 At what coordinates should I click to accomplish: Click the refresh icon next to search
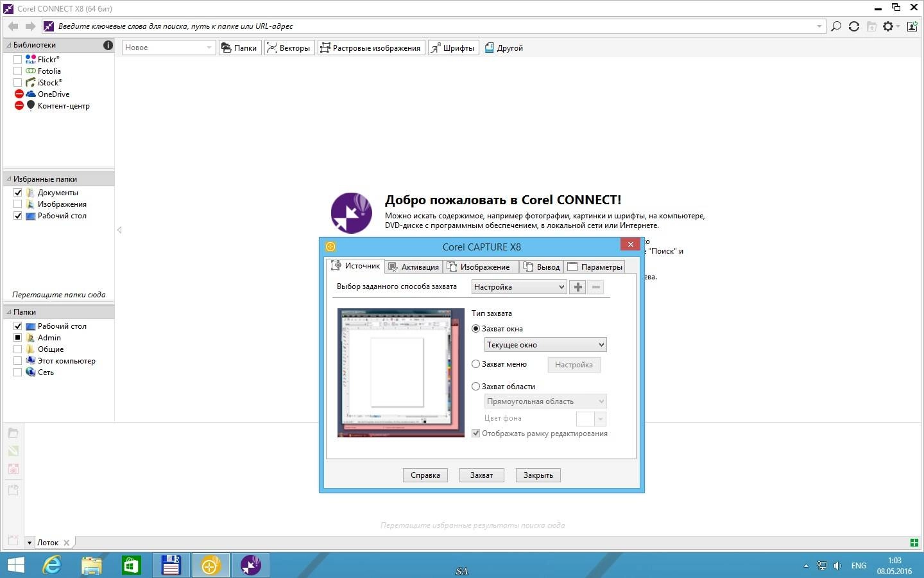[x=854, y=26]
